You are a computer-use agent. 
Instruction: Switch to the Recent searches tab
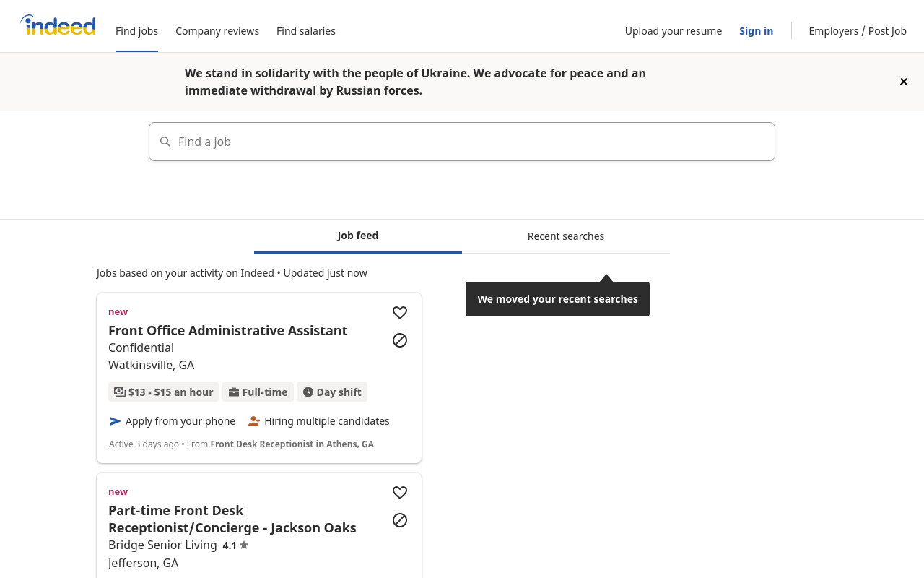point(566,236)
